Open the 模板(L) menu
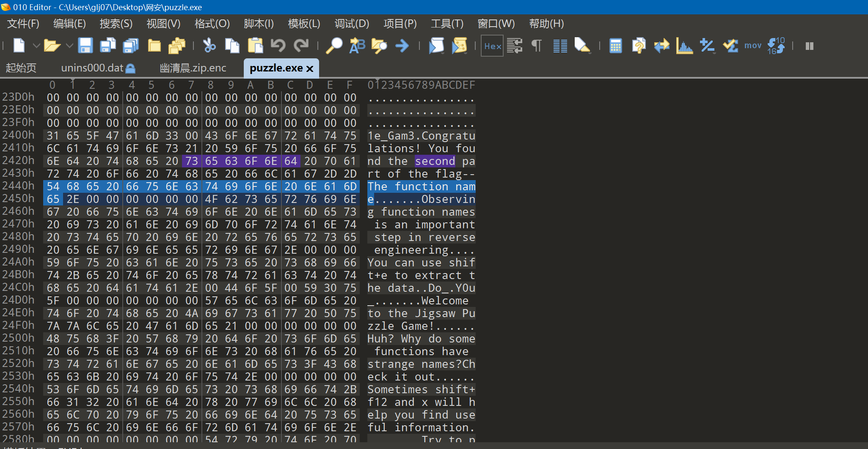The width and height of the screenshot is (868, 449). 303,24
